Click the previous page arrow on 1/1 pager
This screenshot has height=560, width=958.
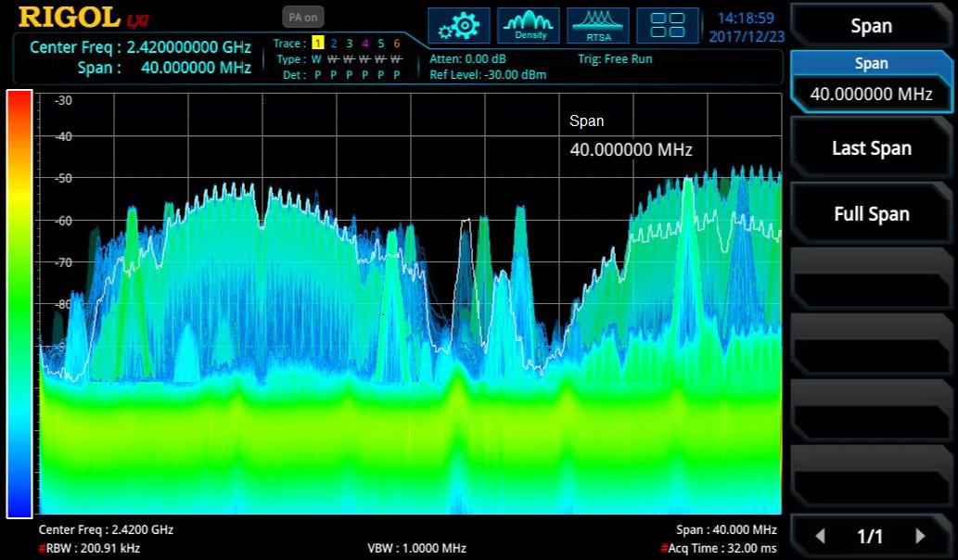point(820,536)
